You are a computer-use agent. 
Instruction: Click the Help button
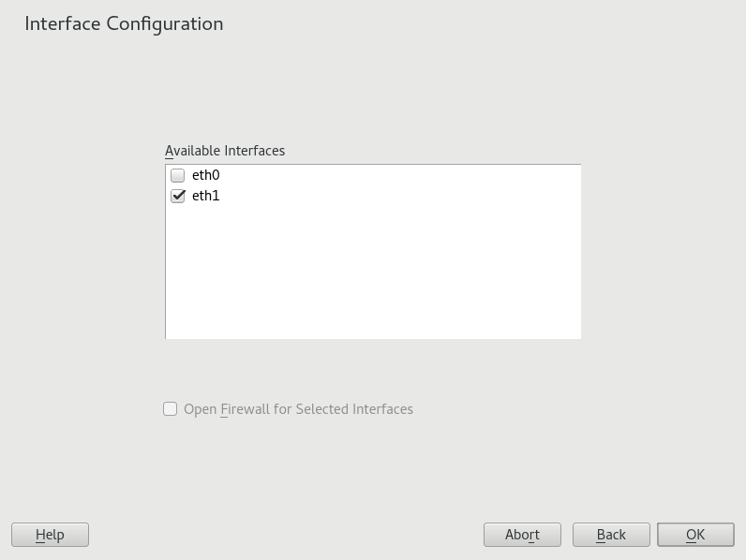coord(50,535)
